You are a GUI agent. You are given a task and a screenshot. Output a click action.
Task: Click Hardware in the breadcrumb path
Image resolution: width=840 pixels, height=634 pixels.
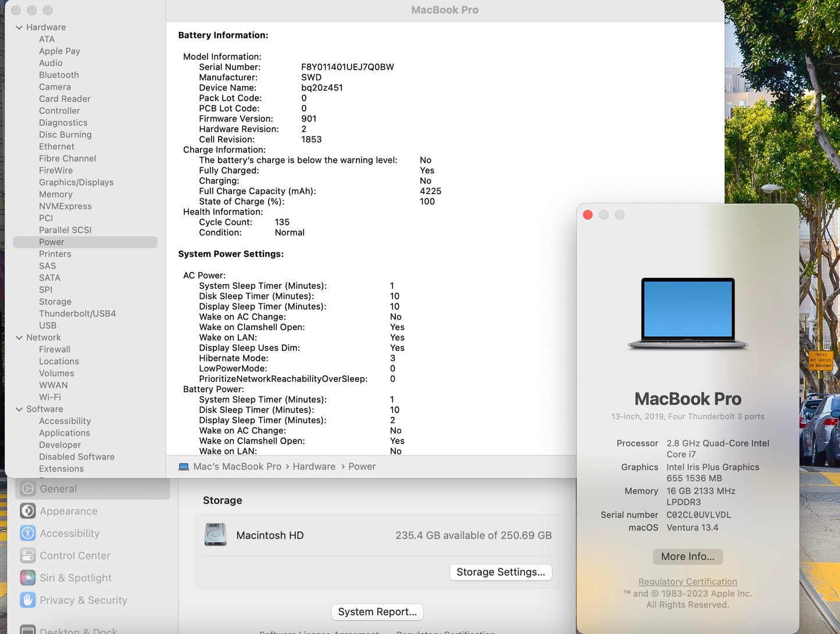click(314, 466)
